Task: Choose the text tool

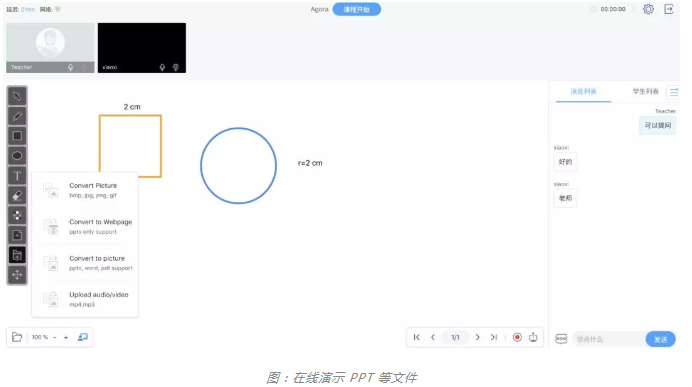Action: coord(17,176)
